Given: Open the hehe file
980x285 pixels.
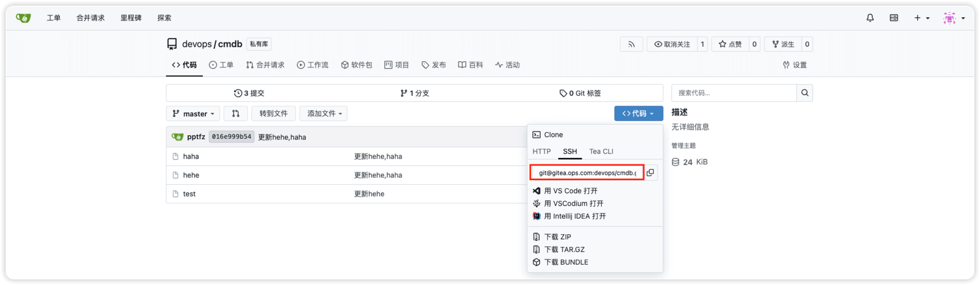Looking at the screenshot, I should point(191,175).
